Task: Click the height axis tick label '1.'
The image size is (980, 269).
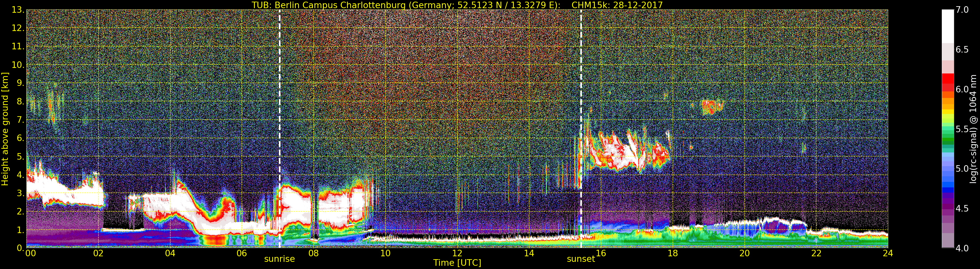Action: point(20,230)
